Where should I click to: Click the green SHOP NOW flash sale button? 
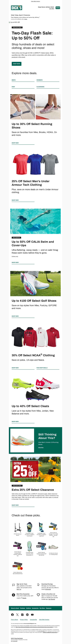coord(17,64)
